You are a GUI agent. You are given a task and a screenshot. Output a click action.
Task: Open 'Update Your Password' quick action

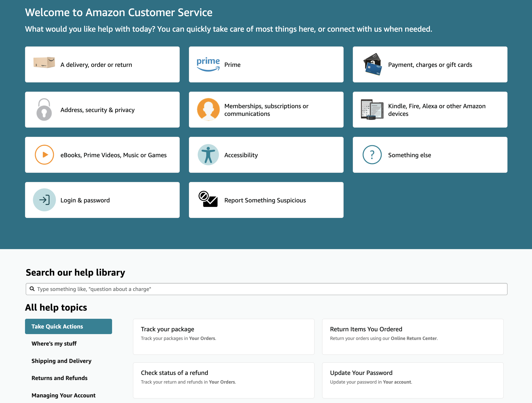[413, 380]
